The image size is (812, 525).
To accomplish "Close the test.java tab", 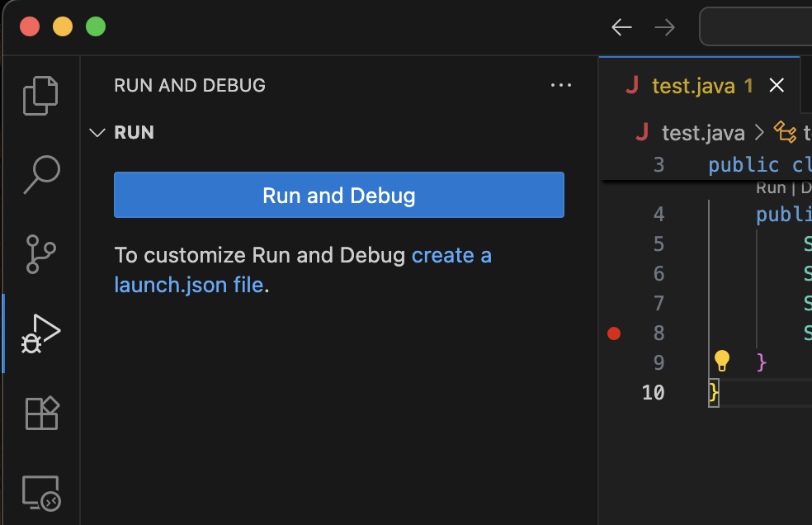I will [777, 85].
